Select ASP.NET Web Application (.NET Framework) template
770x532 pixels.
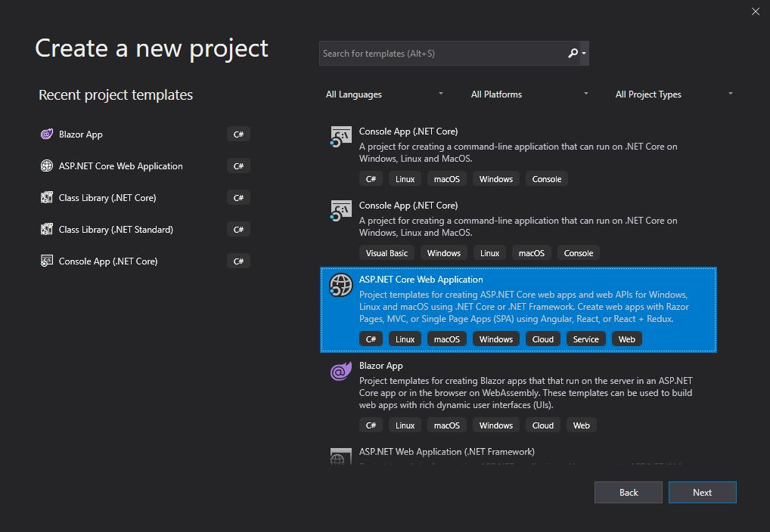click(447, 451)
